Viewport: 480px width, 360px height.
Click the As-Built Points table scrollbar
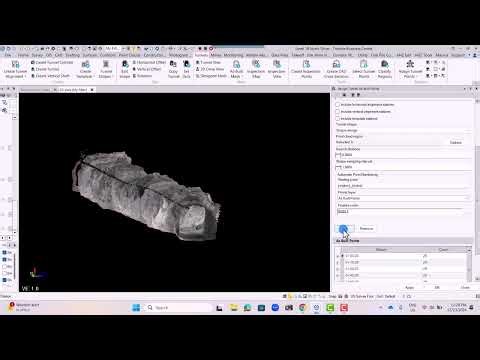[469, 264]
